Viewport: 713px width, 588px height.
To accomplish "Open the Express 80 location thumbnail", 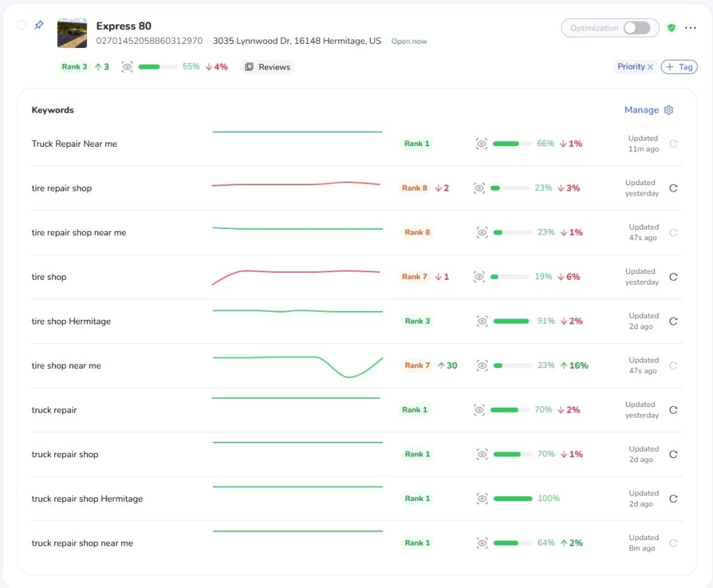I will pyautogui.click(x=72, y=33).
